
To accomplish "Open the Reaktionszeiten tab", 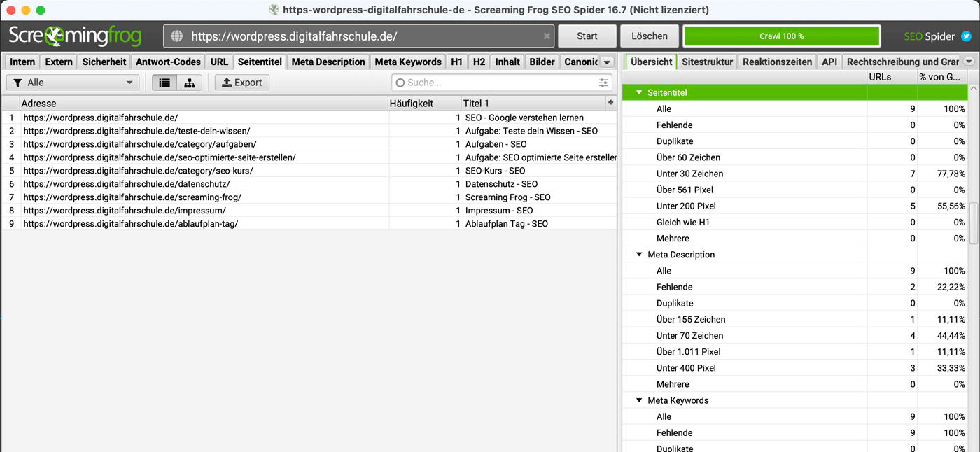I will (778, 62).
